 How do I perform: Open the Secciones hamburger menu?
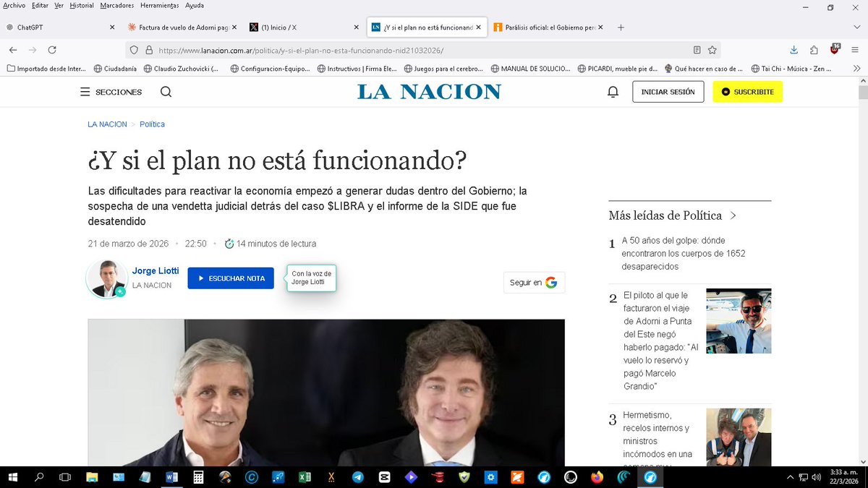pyautogui.click(x=111, y=92)
